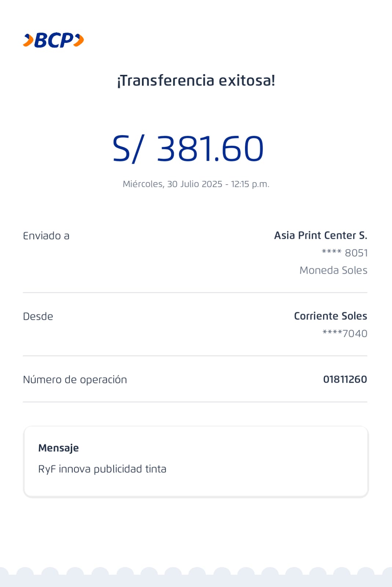Click the divider line under account ****7040

pos(195,356)
